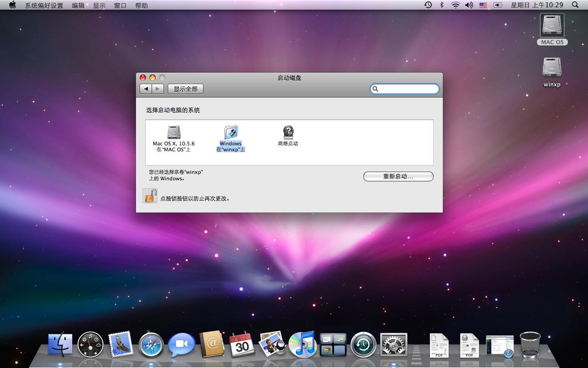Open the first PDF document in the Dock
The height and width of the screenshot is (368, 588).
click(x=439, y=345)
